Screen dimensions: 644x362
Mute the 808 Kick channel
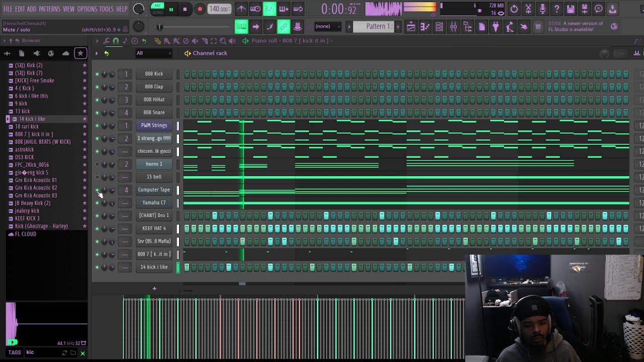coord(97,74)
